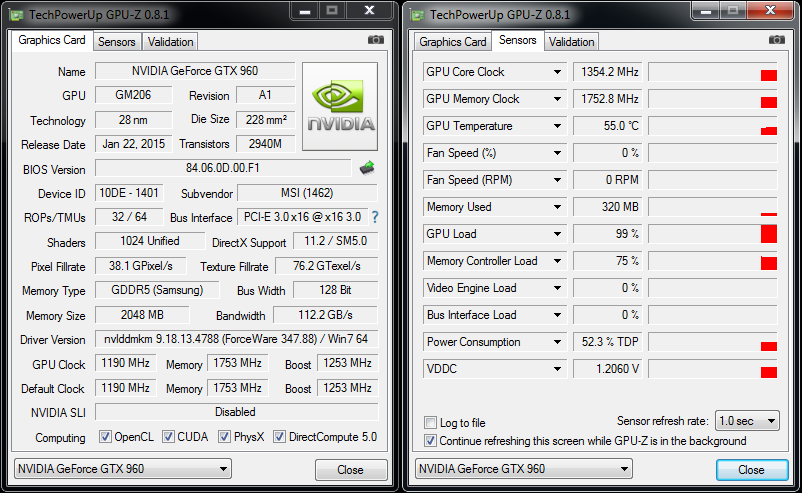
Task: Click the 1752.8 MHz memory clock value
Action: click(x=608, y=99)
